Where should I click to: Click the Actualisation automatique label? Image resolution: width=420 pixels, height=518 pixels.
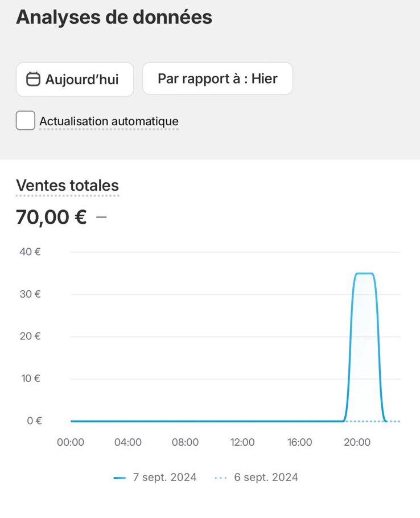109,121
